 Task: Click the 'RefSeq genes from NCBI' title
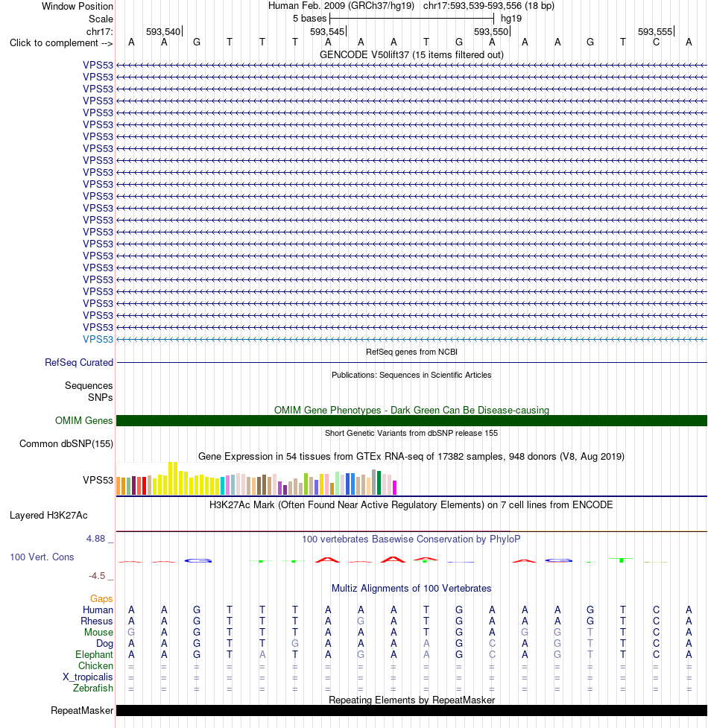coord(411,352)
